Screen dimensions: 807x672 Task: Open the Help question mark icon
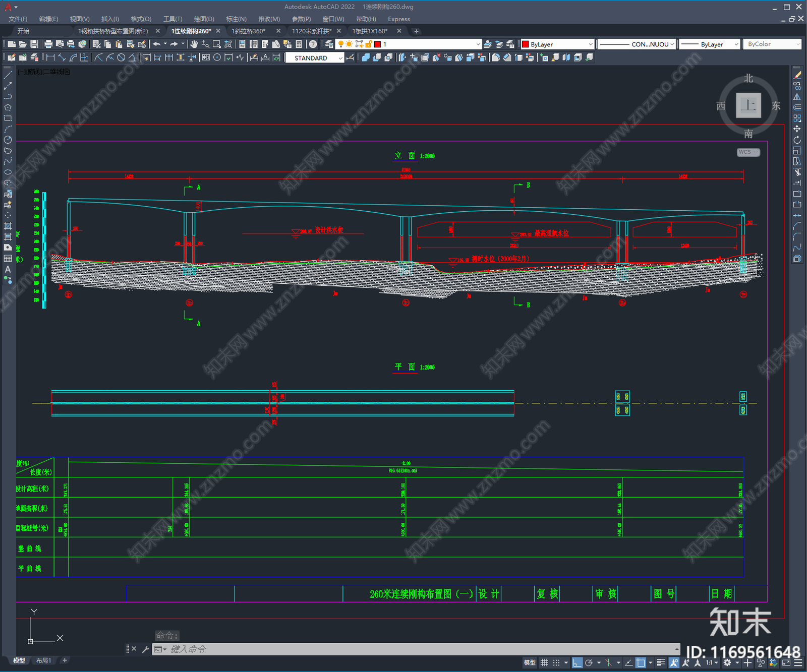pyautogui.click(x=313, y=44)
